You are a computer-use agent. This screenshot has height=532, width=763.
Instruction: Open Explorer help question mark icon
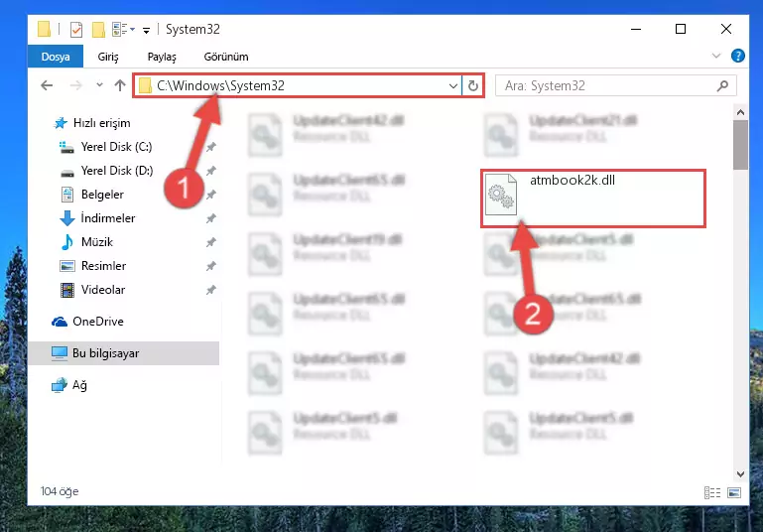click(737, 56)
